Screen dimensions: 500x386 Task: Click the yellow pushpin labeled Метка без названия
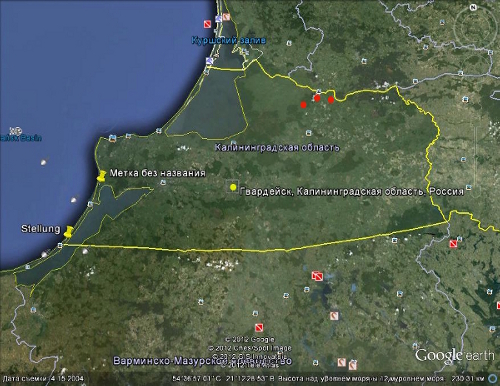(x=101, y=175)
